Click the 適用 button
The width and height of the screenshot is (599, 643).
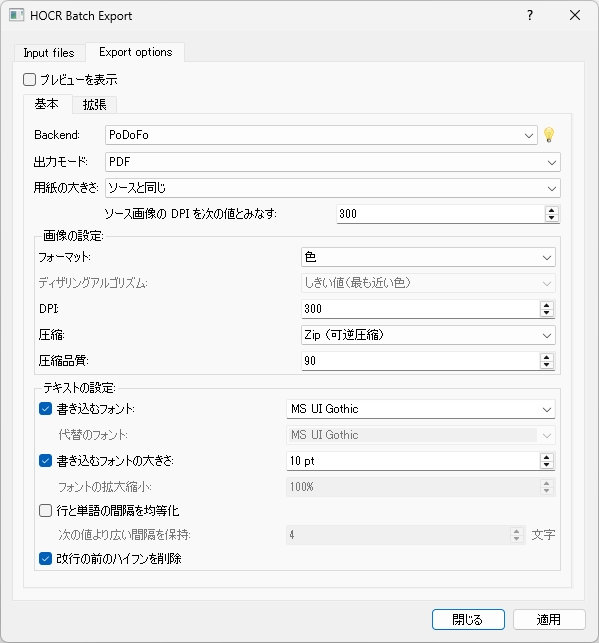tap(549, 619)
